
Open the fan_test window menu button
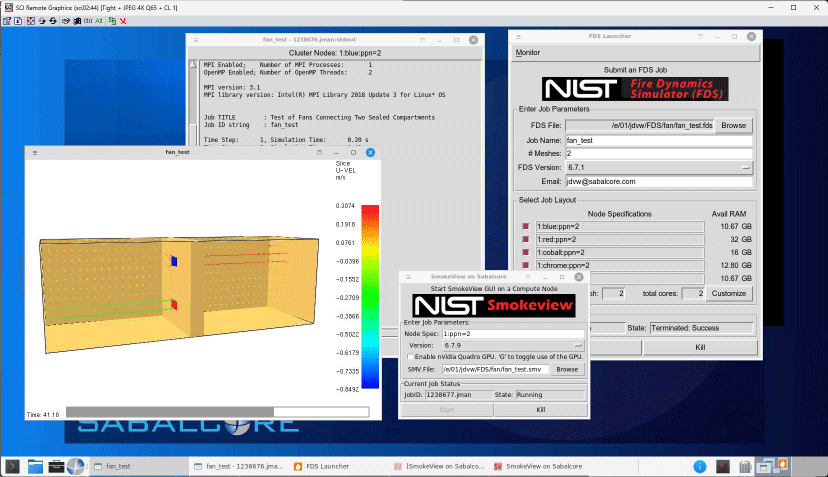pos(33,152)
